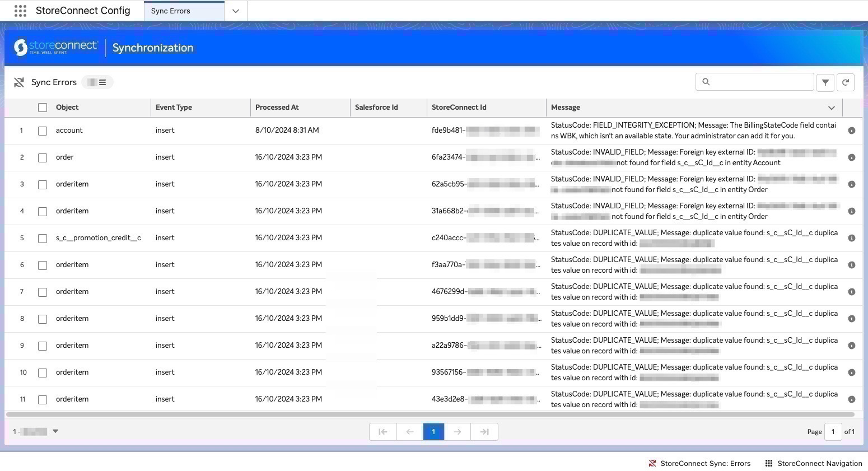
Task: Click the 8/10/2024 8:31 AM cell
Action: [287, 130]
